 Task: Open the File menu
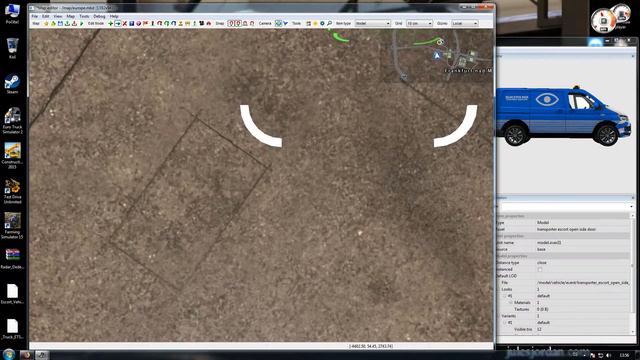click(35, 16)
